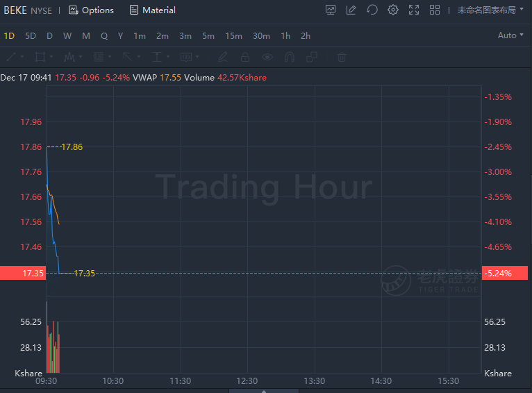
Task: Expand the wave pattern tool options
Action: pos(81,57)
